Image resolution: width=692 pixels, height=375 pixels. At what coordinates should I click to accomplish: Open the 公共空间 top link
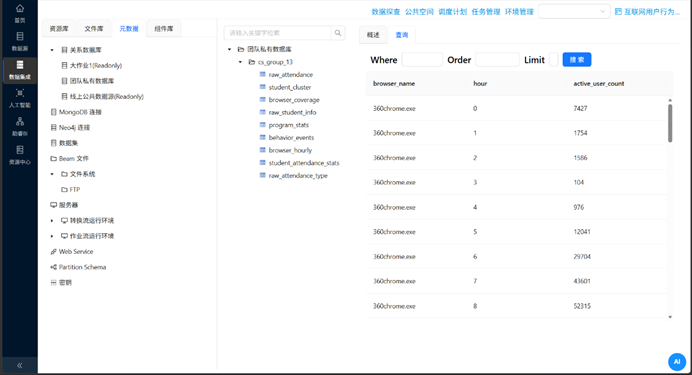419,11
